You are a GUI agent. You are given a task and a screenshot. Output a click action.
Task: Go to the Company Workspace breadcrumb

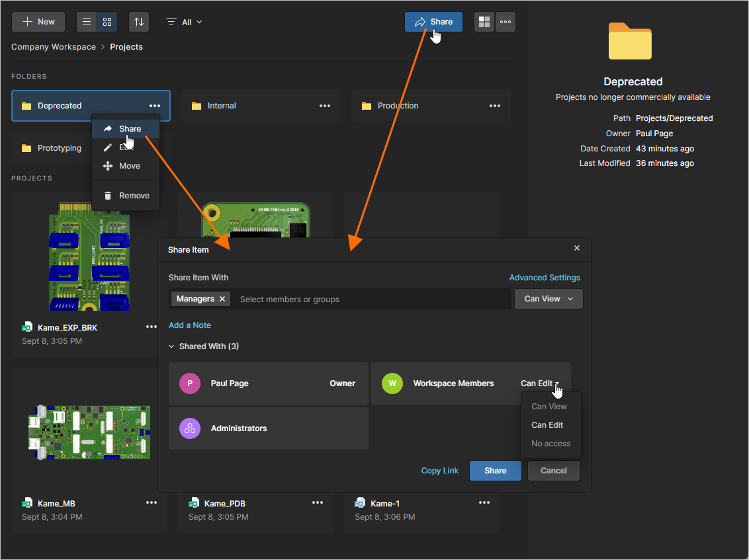click(x=54, y=47)
